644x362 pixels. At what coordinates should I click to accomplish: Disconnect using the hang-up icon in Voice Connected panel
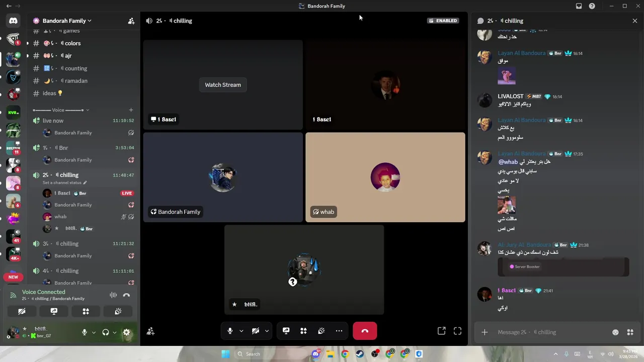tap(126, 295)
